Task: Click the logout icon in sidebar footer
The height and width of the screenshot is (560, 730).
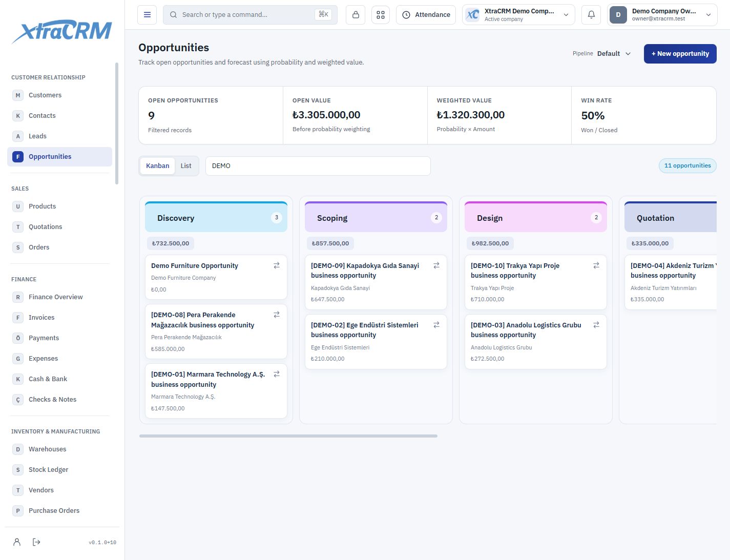Action: 36,542
